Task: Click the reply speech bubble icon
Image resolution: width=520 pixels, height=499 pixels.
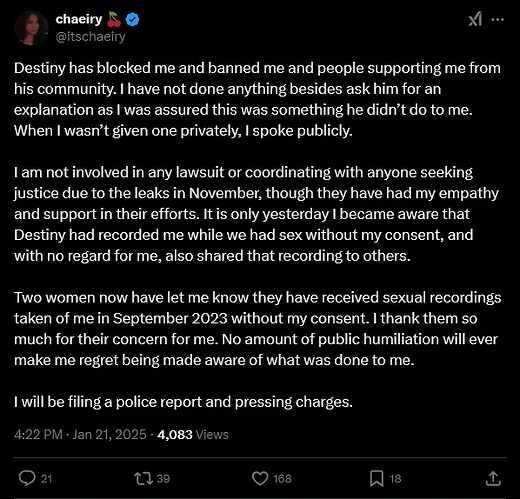Action: point(27,478)
